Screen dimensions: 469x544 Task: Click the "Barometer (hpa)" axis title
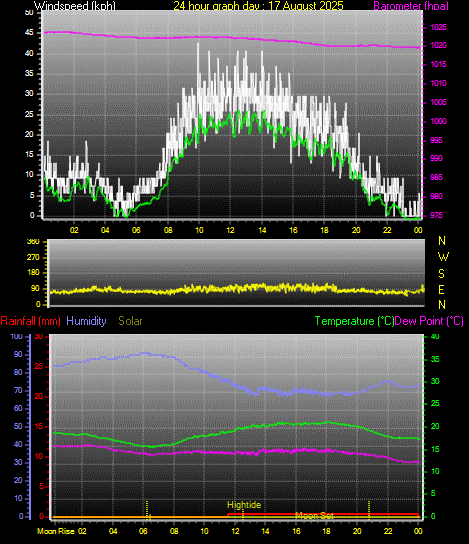[411, 6]
